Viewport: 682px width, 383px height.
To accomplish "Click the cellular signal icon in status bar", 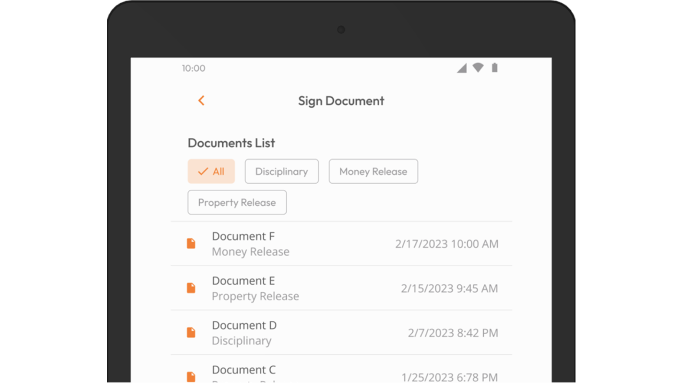I will (461, 68).
